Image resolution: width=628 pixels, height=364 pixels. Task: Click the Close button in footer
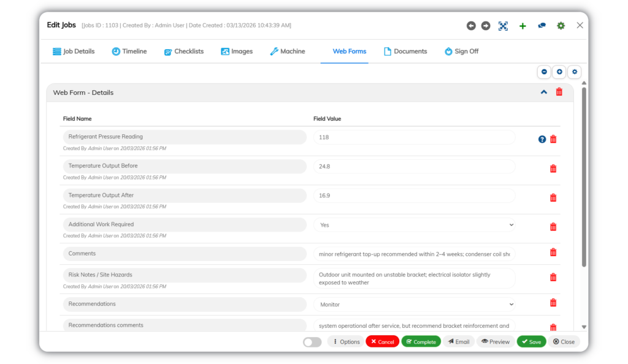pyautogui.click(x=564, y=341)
